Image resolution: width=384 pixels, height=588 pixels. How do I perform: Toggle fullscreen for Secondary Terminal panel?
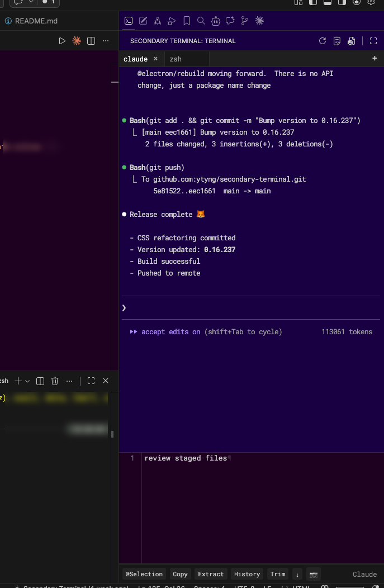[x=373, y=41]
